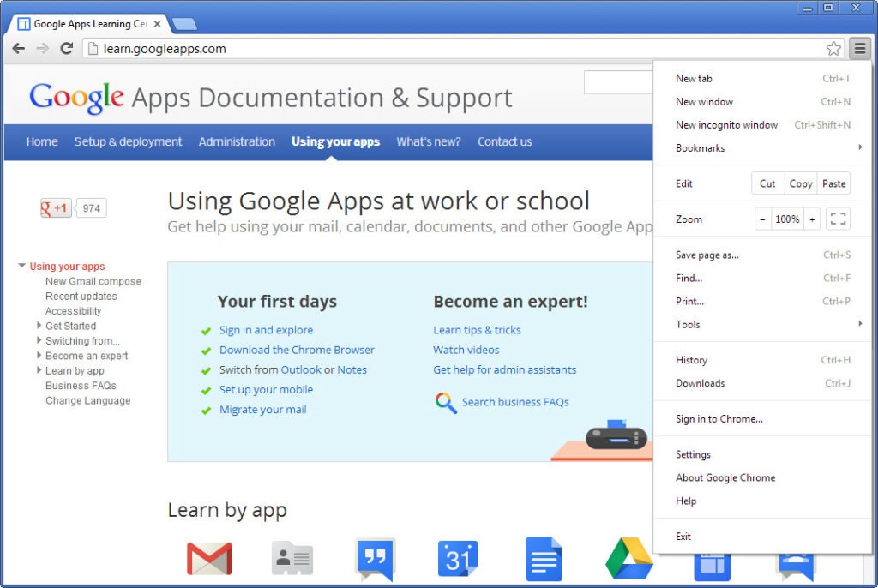Click the magnifier beside Search business FAQs
878x588 pixels.
tap(446, 403)
